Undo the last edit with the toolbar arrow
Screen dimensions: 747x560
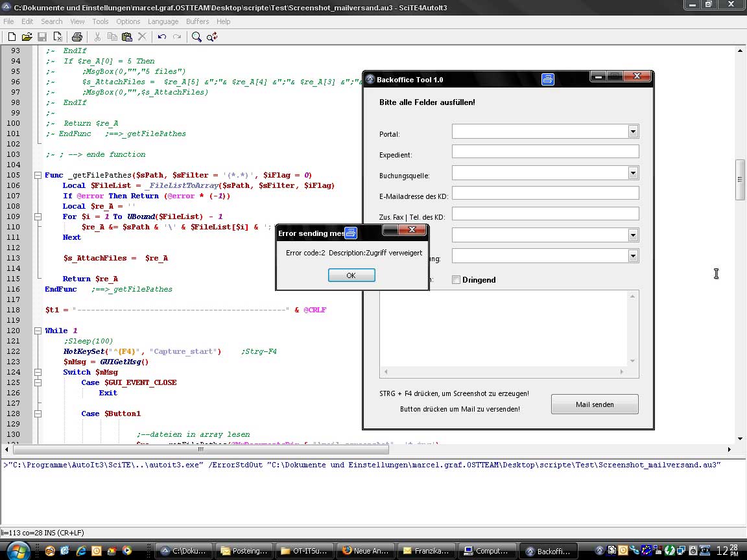[162, 37]
